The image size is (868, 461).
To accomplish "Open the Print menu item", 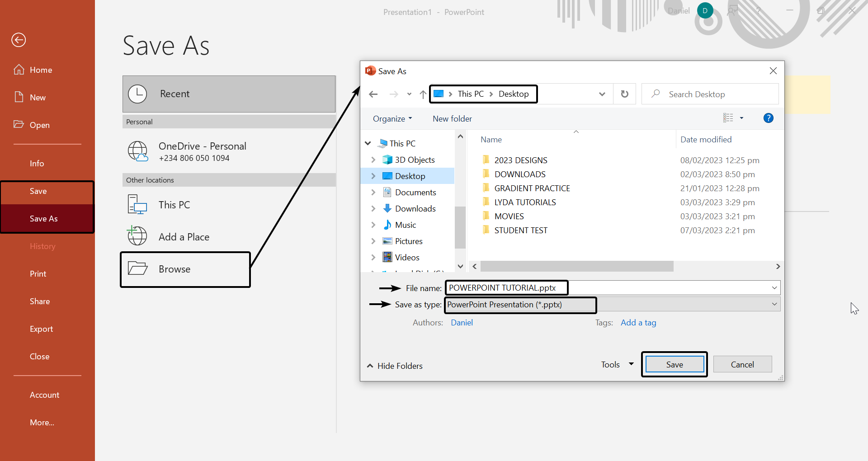I will [x=38, y=274].
